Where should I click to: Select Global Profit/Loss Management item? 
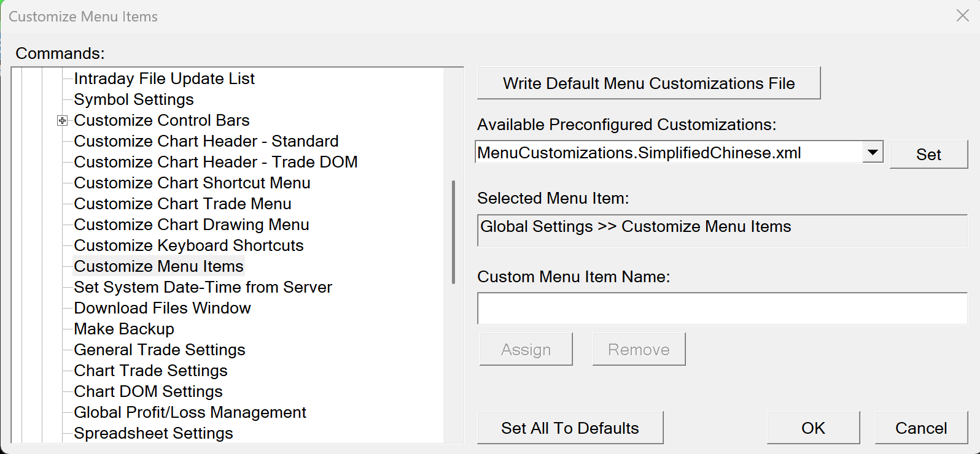tap(190, 413)
